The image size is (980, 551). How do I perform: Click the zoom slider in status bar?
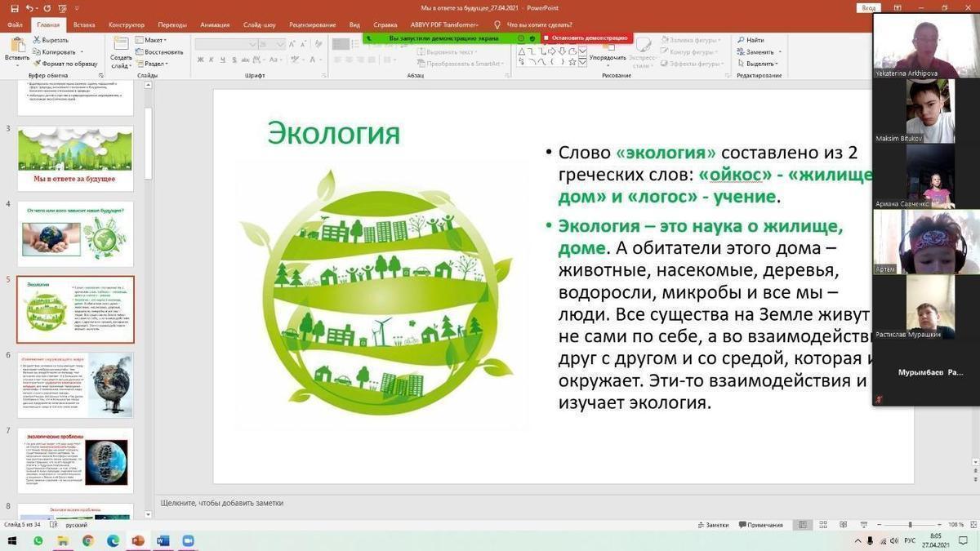tap(910, 525)
